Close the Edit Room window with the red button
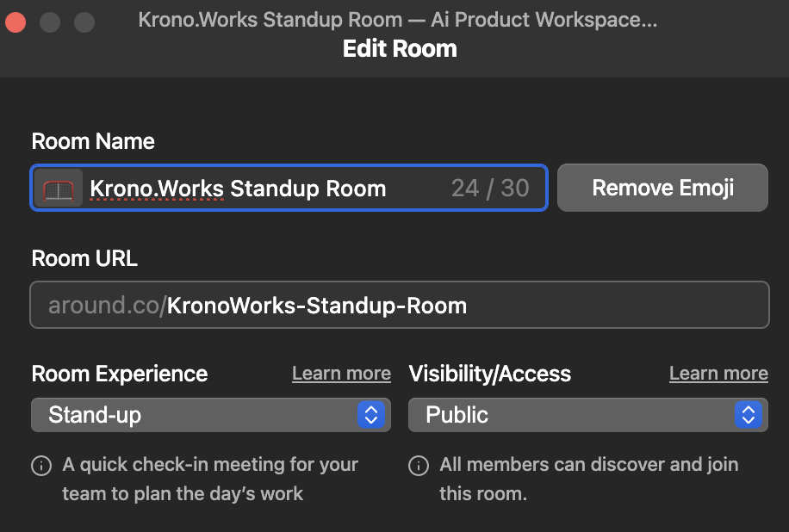This screenshot has height=532, width=789. tap(16, 22)
